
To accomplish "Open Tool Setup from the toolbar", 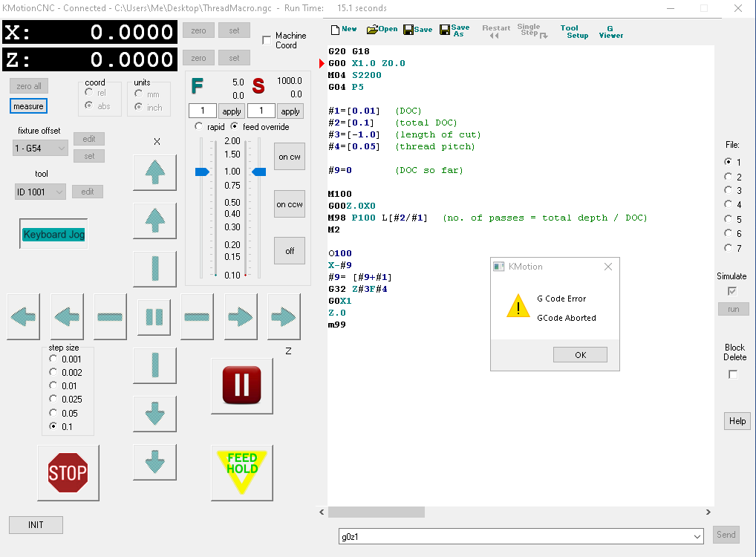I will coord(573,31).
